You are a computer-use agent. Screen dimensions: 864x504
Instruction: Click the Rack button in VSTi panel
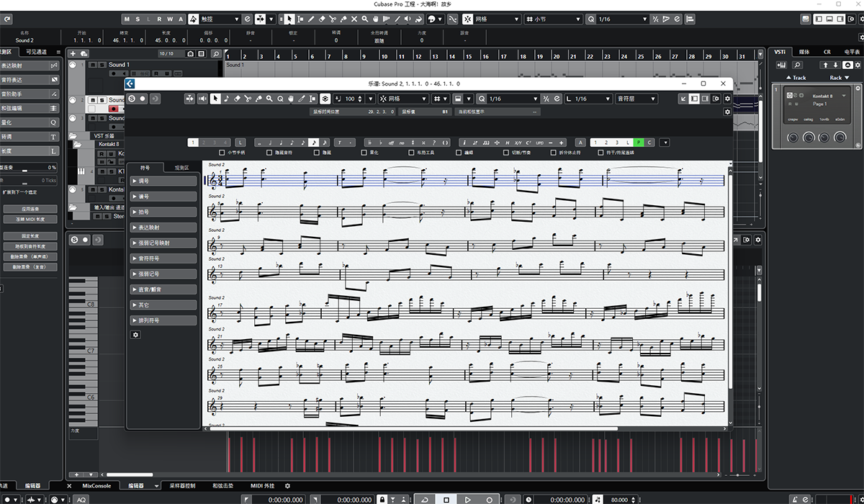coord(839,78)
